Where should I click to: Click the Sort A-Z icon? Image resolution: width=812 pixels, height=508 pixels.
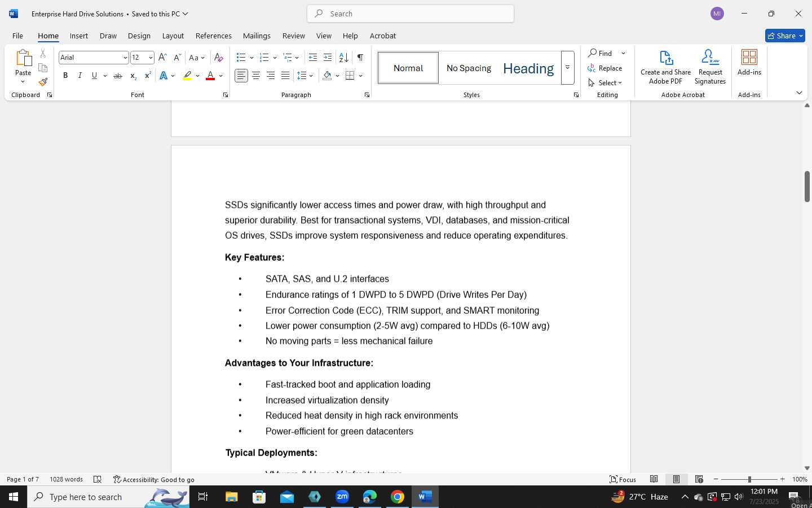[343, 58]
